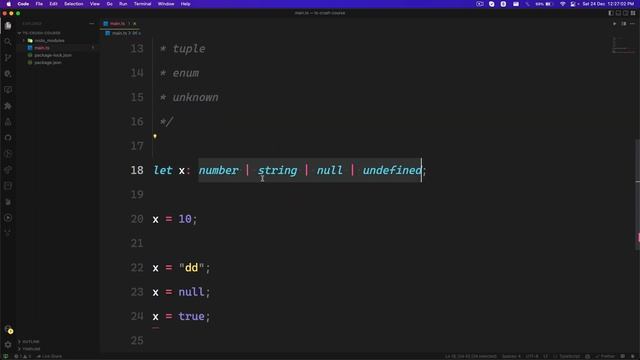This screenshot has height=360, width=640.
Task: Click the '"dd"' string on line 22
Action: (x=191, y=268)
